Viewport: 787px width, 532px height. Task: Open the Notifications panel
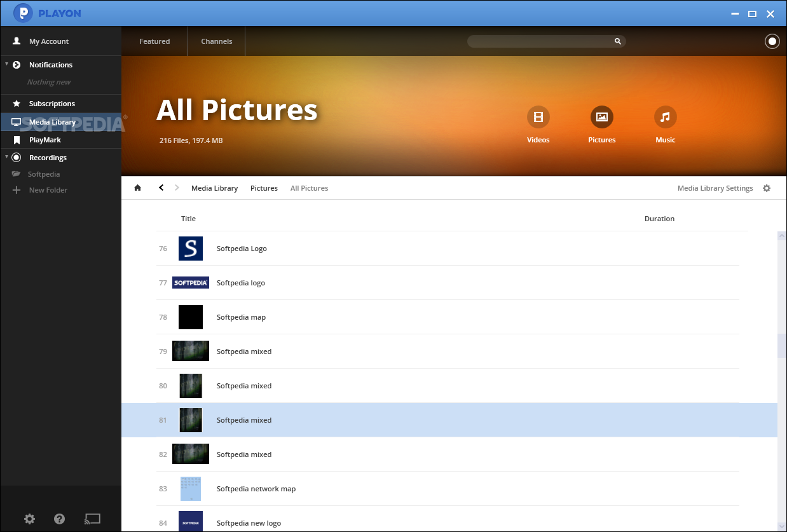click(51, 65)
